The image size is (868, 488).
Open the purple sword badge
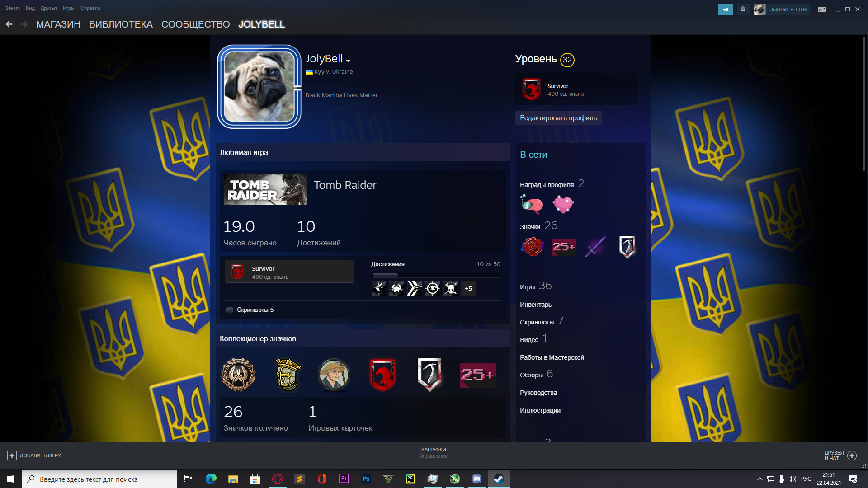[x=595, y=247]
